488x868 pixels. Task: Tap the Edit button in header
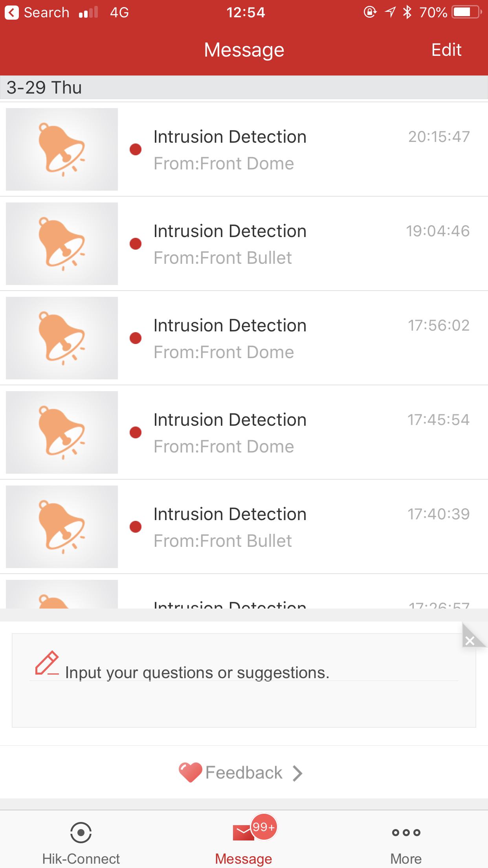(446, 50)
